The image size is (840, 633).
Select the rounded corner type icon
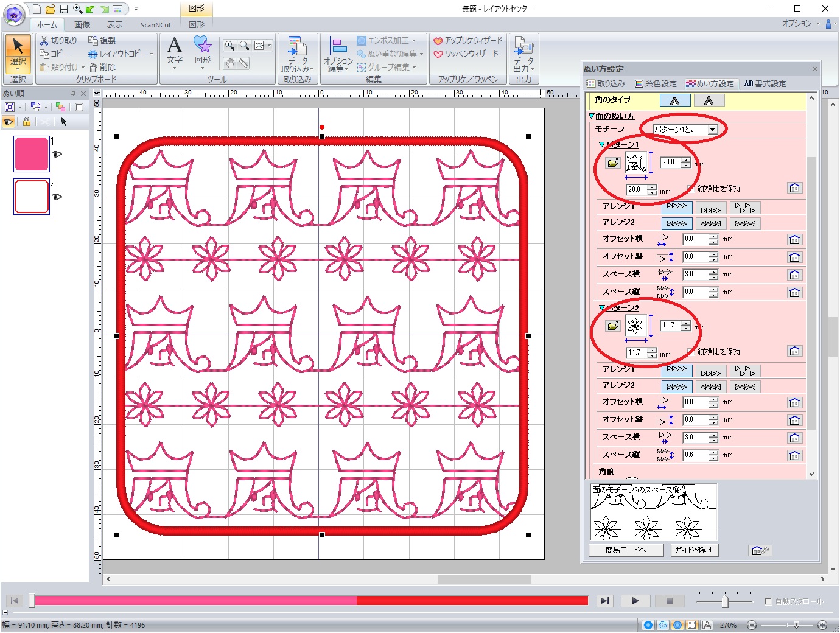675,100
